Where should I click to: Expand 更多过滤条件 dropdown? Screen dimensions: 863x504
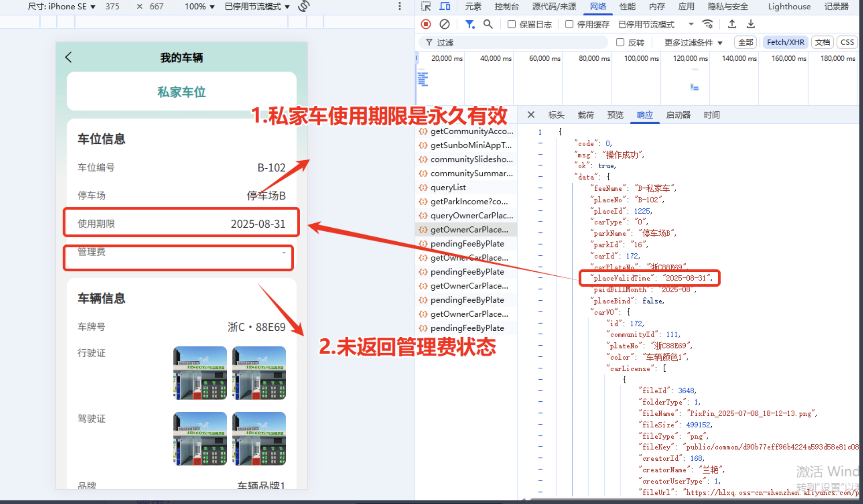coord(693,42)
